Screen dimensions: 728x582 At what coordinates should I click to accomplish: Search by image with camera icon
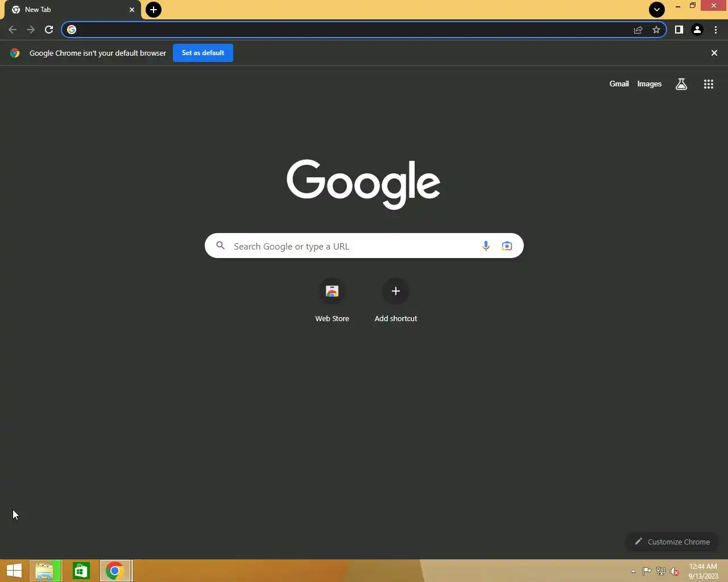[x=507, y=246]
